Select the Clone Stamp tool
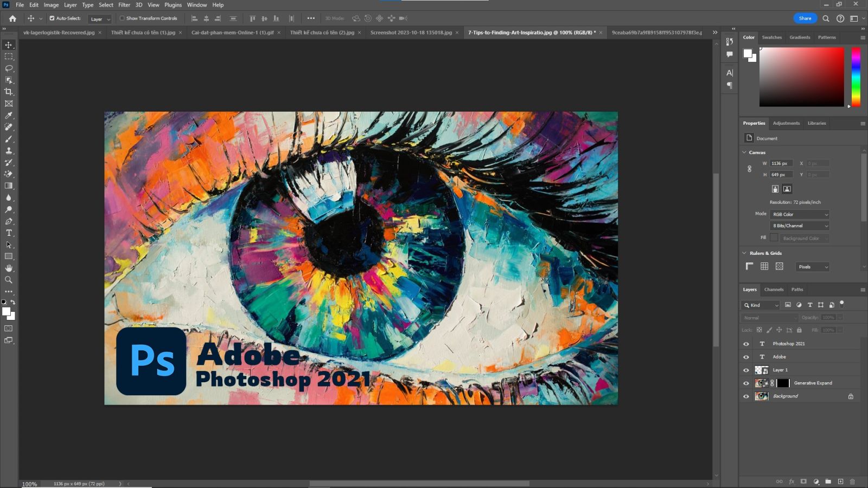868x488 pixels. pos(8,151)
